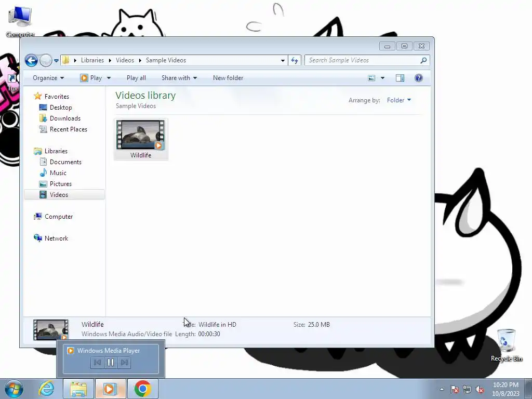Select Libraries in the address breadcrumb
The width and height of the screenshot is (532, 399).
[92, 60]
